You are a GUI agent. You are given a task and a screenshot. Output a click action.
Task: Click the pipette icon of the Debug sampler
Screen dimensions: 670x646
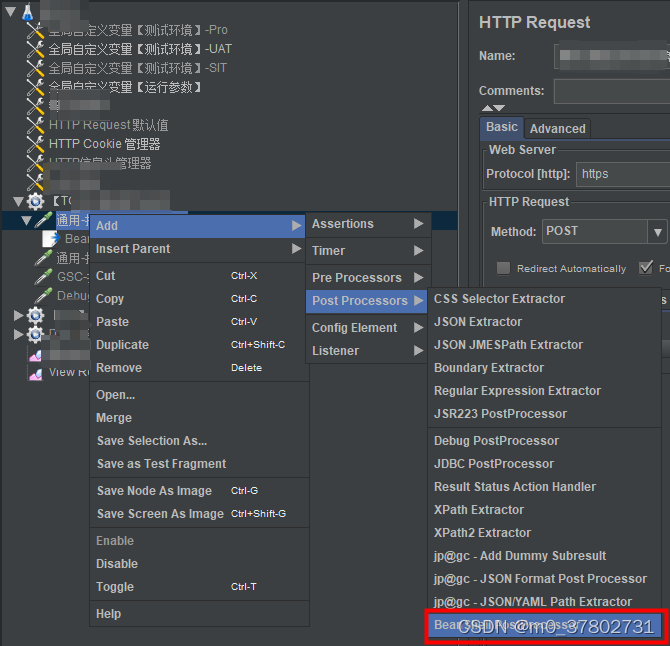click(43, 296)
